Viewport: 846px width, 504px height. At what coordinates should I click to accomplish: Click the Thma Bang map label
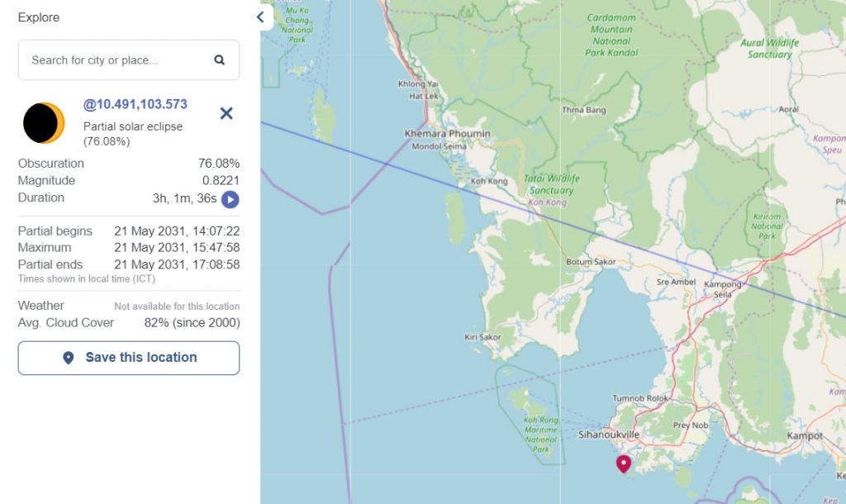pyautogui.click(x=583, y=110)
